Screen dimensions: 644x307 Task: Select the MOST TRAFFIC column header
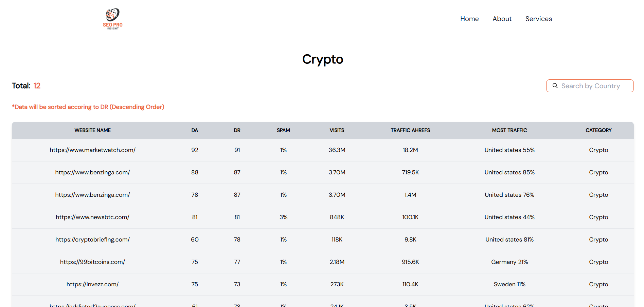[509, 130]
